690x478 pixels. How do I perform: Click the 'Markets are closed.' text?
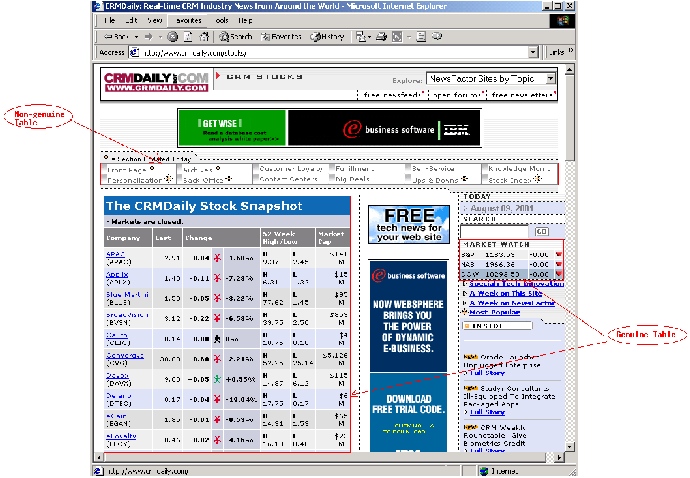click(145, 222)
